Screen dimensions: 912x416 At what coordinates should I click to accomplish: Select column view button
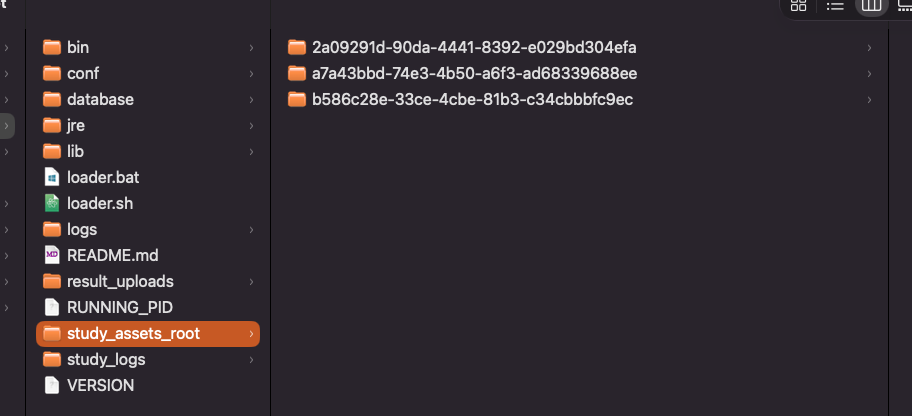pos(871,5)
